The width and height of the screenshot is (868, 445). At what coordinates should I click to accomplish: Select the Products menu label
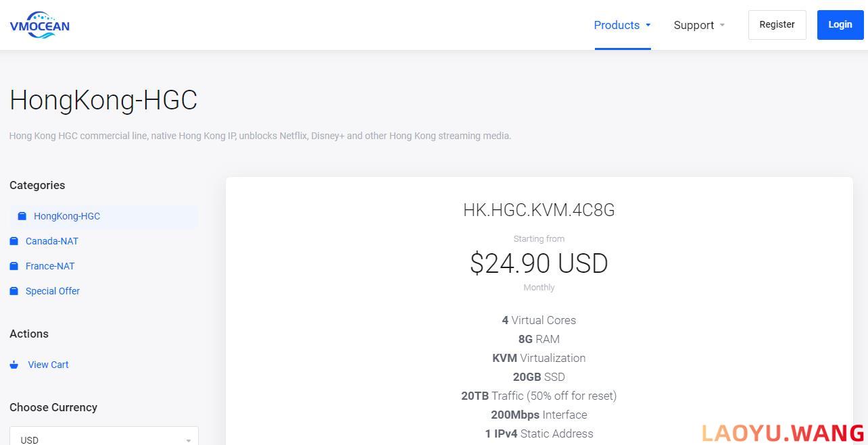tap(617, 25)
